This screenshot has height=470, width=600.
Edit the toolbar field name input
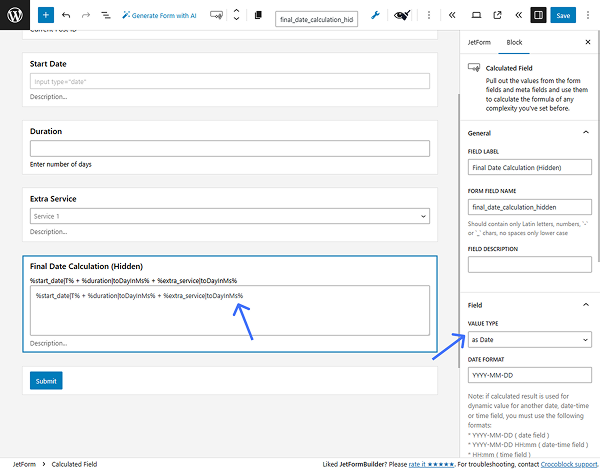[x=316, y=19]
